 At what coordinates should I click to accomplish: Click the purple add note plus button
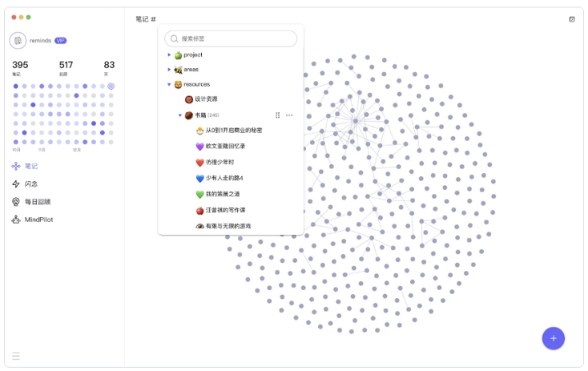pos(553,338)
